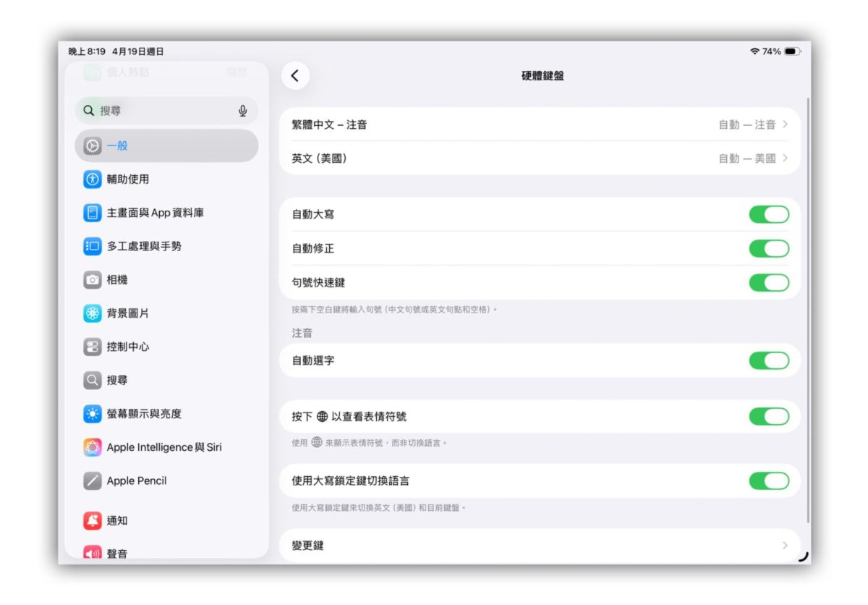Tap the 通知 bell icon
This screenshot has height=605, width=868.
(x=93, y=520)
